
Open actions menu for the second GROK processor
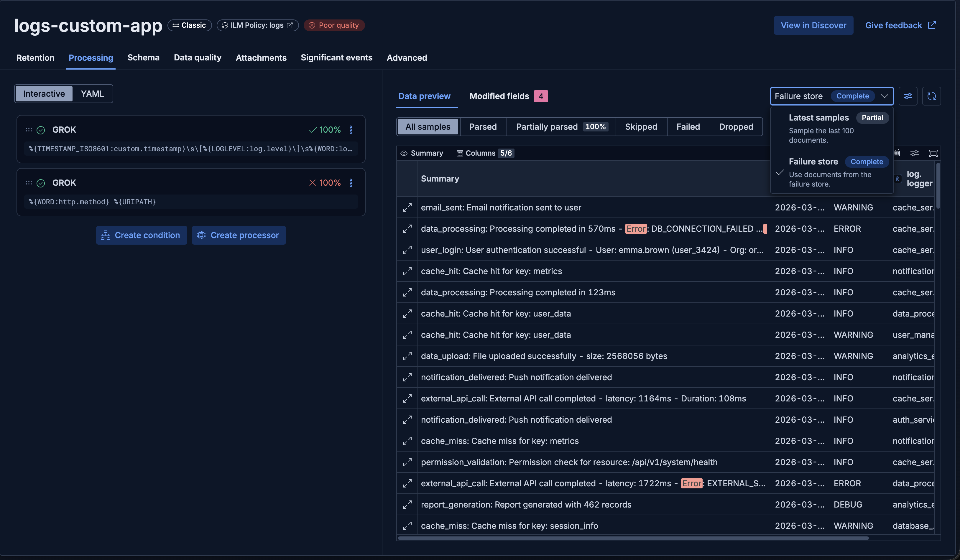[x=351, y=183]
